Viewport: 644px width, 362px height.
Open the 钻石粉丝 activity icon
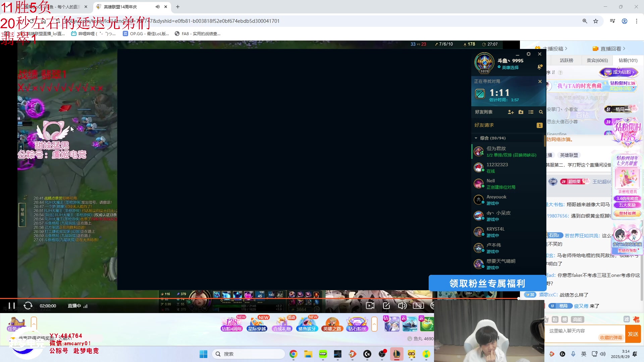357,324
